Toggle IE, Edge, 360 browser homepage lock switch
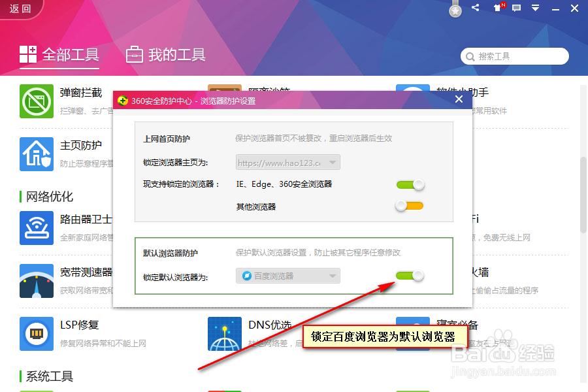 pos(410,184)
